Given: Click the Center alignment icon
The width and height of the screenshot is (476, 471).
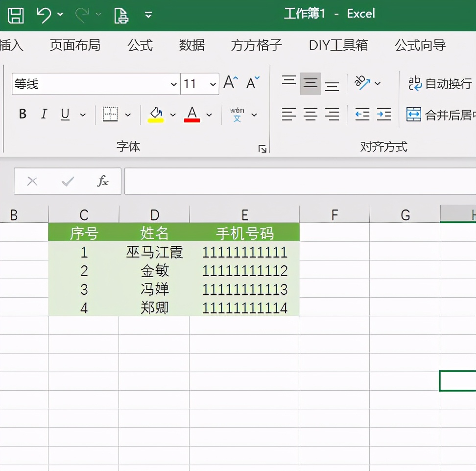Looking at the screenshot, I should click(x=310, y=114).
